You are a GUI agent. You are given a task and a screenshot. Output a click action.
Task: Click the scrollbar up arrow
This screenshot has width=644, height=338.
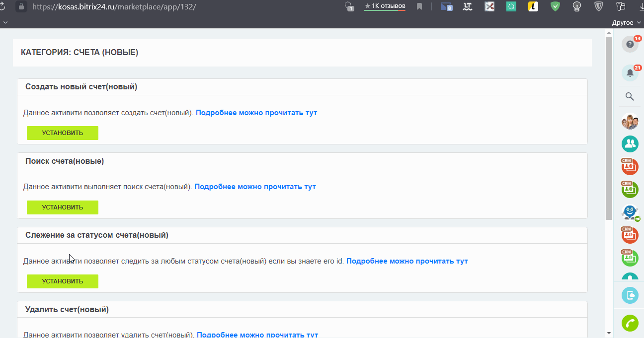(x=609, y=33)
